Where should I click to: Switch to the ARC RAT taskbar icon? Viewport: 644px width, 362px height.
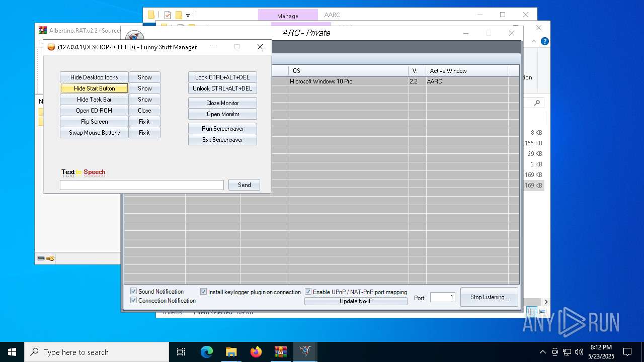[x=305, y=352]
